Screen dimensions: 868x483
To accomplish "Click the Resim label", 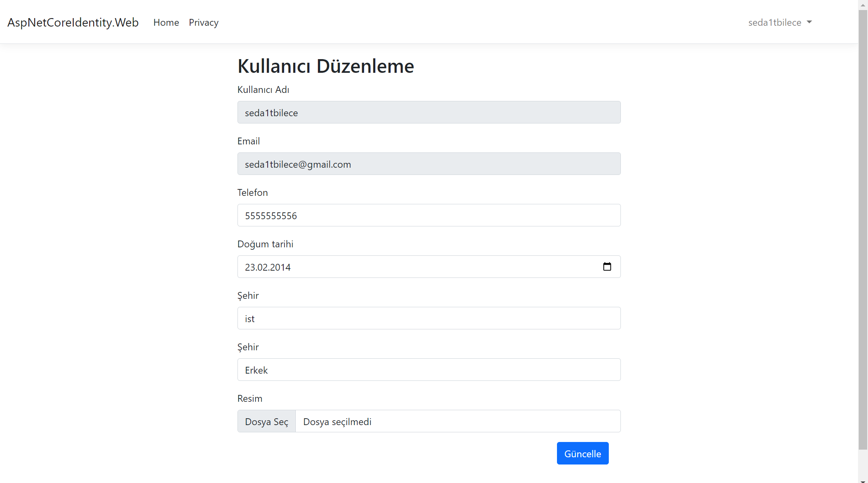I will 250,399.
